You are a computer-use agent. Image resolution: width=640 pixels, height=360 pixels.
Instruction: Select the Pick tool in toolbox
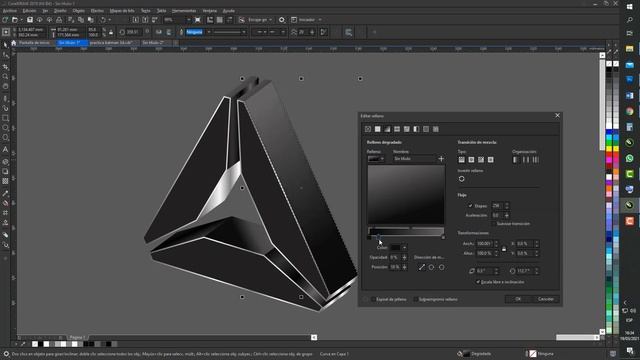click(5, 44)
